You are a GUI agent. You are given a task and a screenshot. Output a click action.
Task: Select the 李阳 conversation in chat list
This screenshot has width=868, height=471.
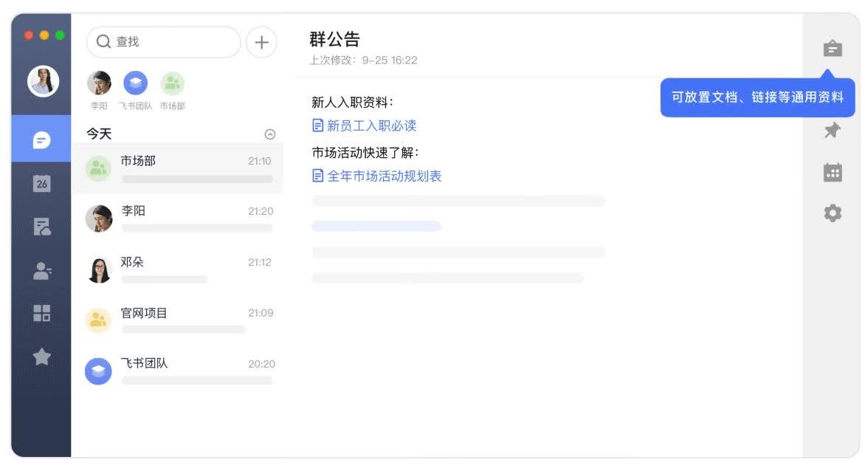[177, 219]
